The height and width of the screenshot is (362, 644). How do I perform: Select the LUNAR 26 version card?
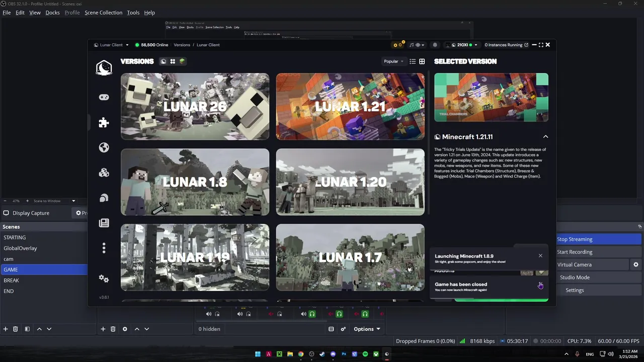(195, 107)
